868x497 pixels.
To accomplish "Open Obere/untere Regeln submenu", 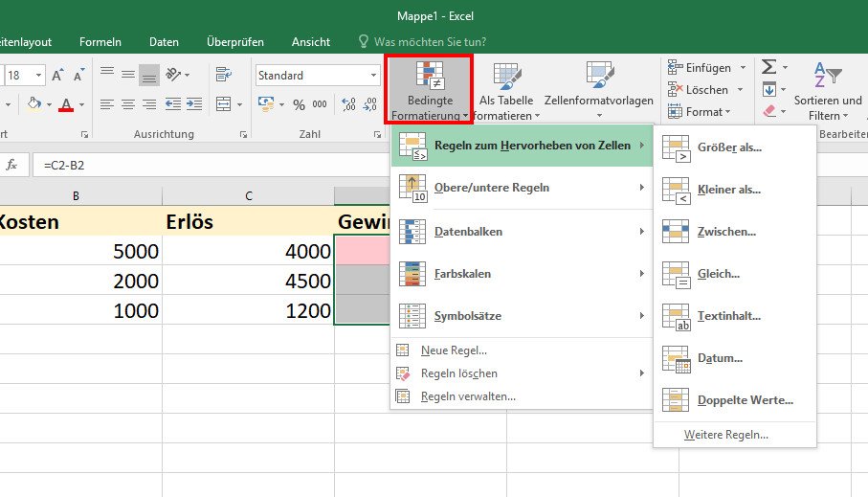I will (522, 188).
